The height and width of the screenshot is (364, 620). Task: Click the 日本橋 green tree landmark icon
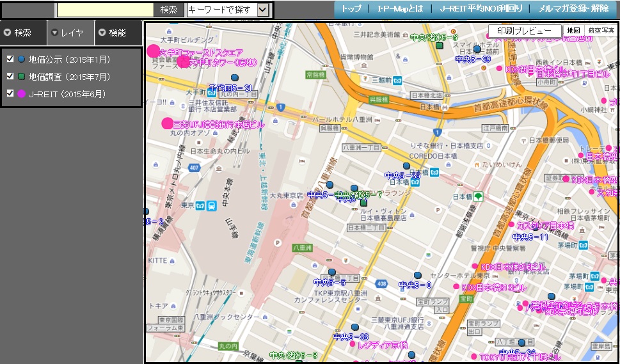pos(479,196)
